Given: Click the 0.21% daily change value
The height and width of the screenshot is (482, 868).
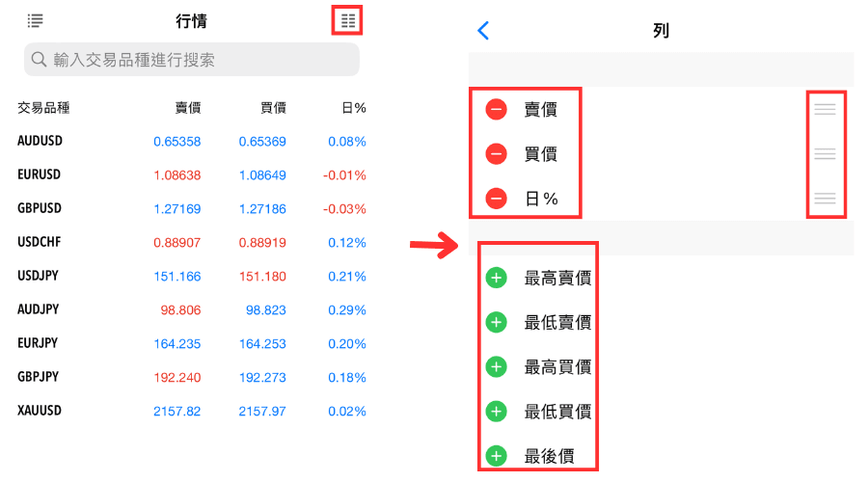Looking at the screenshot, I should [x=347, y=277].
